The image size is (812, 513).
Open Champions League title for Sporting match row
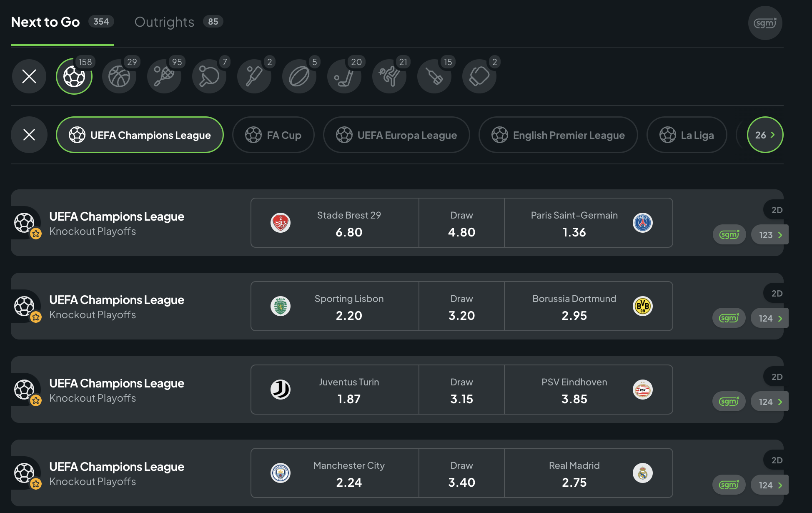pos(117,300)
